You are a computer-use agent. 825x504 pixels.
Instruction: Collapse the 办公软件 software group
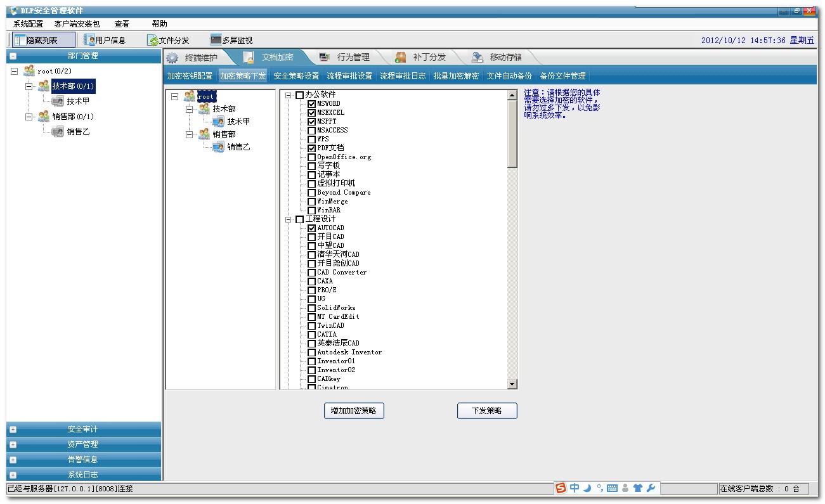click(289, 95)
